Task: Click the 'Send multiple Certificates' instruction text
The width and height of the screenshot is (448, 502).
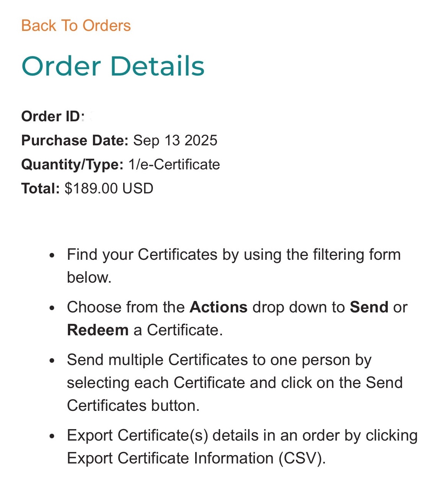Action: pyautogui.click(x=219, y=360)
